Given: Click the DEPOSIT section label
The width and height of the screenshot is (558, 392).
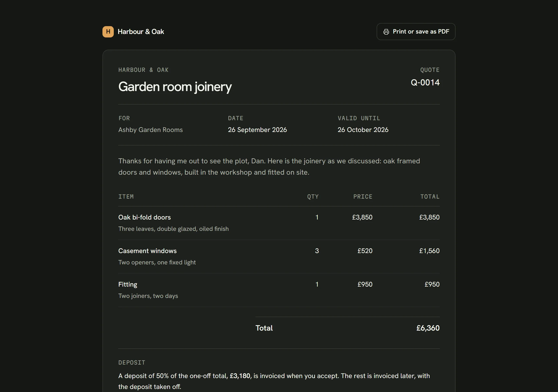Looking at the screenshot, I should click(131, 362).
